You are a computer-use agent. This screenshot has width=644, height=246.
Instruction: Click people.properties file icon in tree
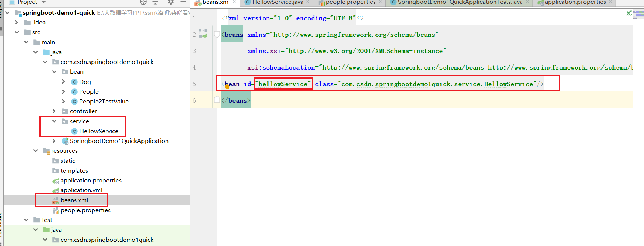point(56,210)
